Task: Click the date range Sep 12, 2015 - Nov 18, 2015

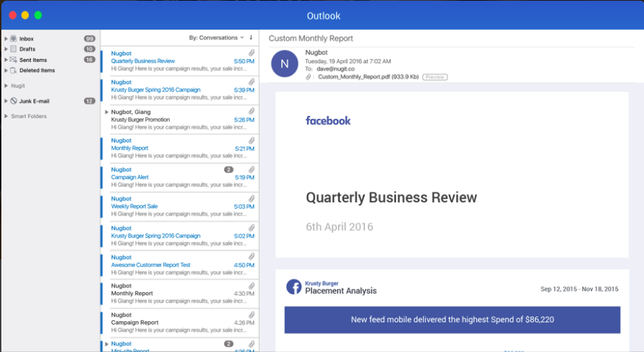Action: click(x=579, y=289)
